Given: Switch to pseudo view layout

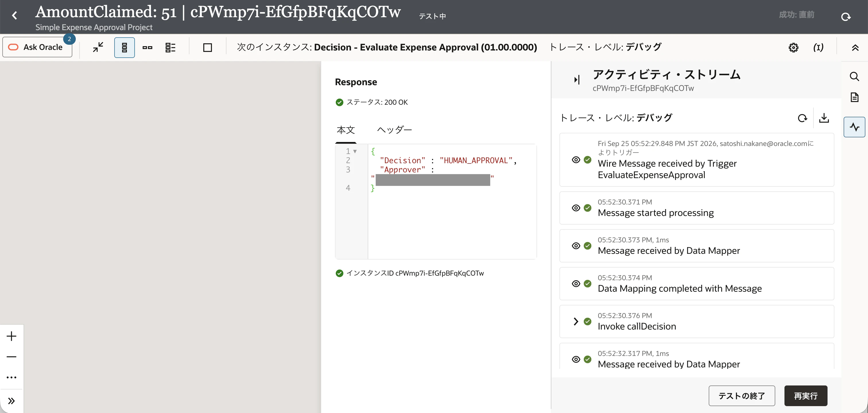Looking at the screenshot, I should coord(170,47).
